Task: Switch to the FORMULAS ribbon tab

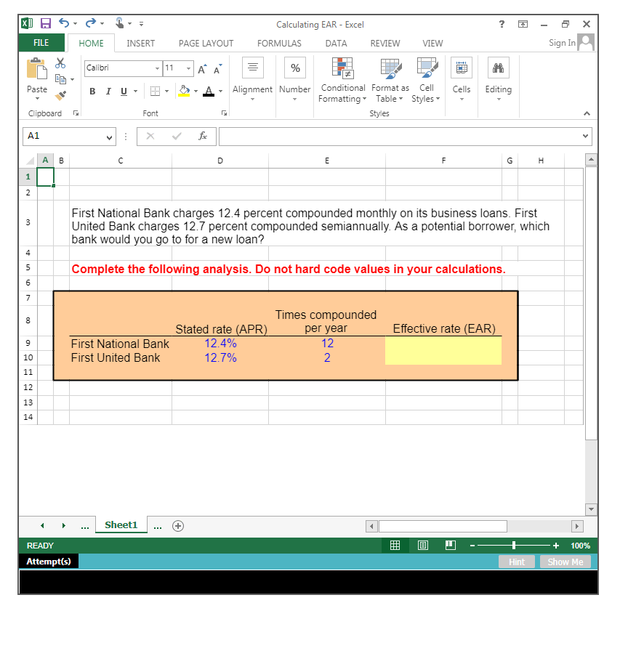Action: coord(279,43)
